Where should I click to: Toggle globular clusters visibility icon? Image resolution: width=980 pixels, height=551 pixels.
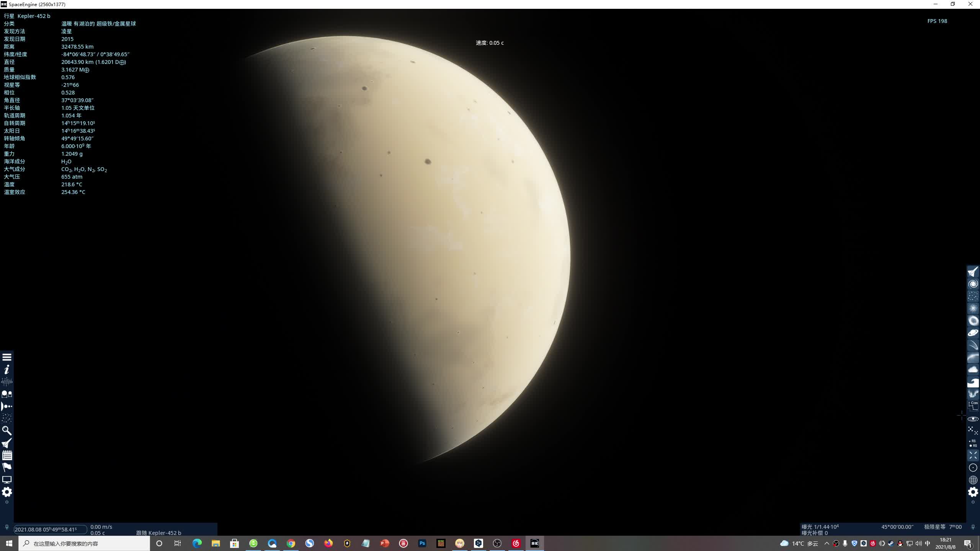click(973, 308)
